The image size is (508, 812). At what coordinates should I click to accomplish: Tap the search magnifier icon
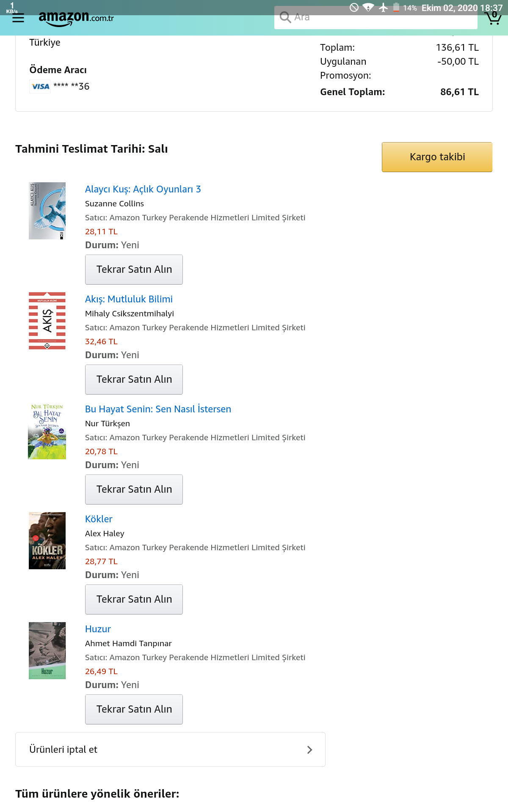pos(285,17)
